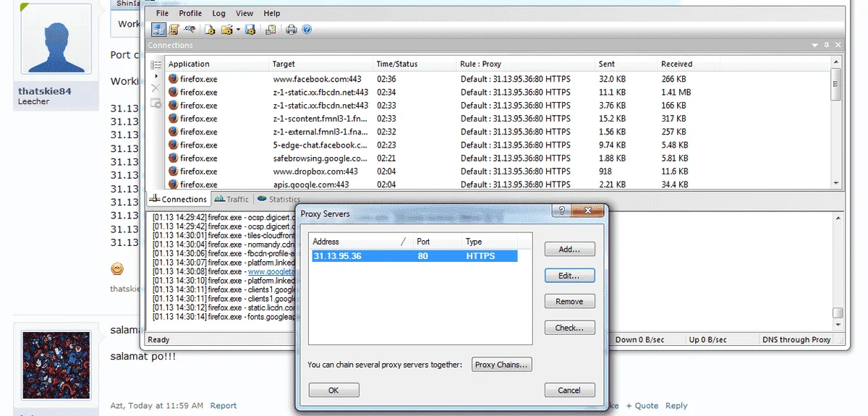Open the File menu
The image size is (868, 416).
[162, 13]
